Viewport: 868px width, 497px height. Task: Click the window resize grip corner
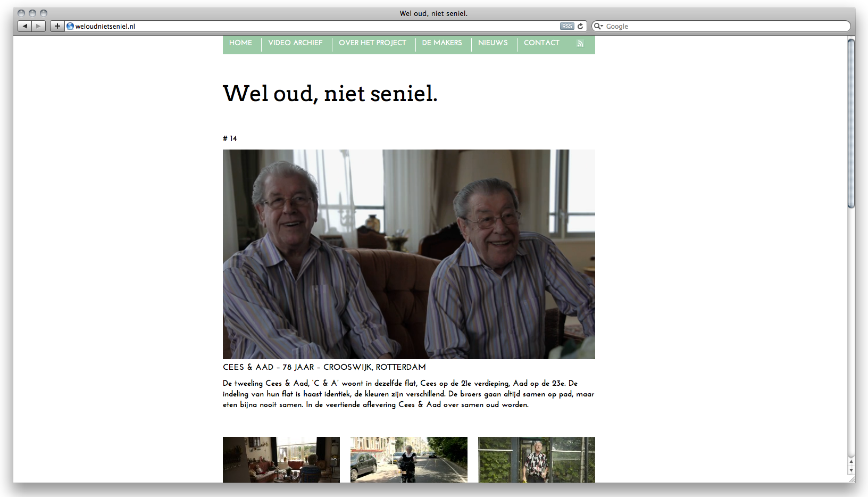click(x=851, y=479)
